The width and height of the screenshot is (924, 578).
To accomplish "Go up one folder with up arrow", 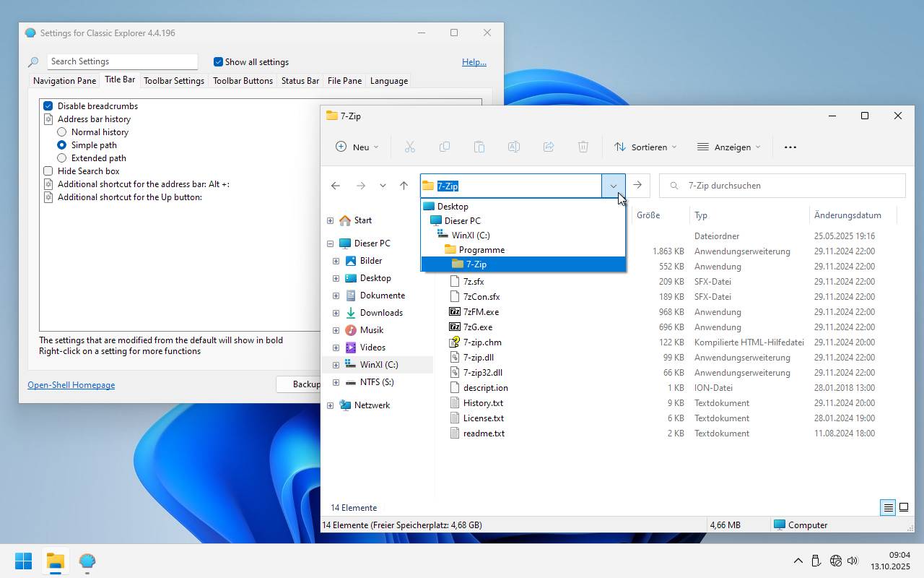I will 404,186.
